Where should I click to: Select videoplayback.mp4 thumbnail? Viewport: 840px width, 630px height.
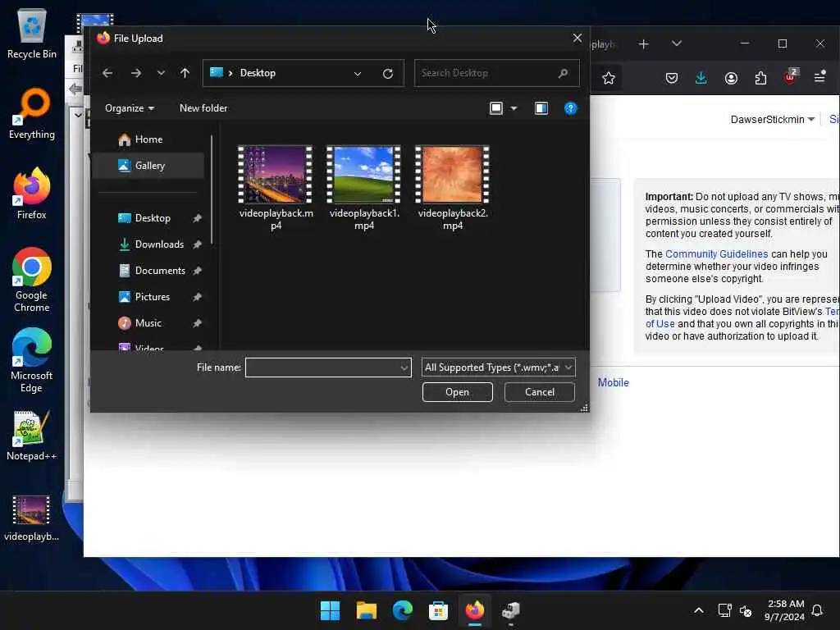(276, 175)
